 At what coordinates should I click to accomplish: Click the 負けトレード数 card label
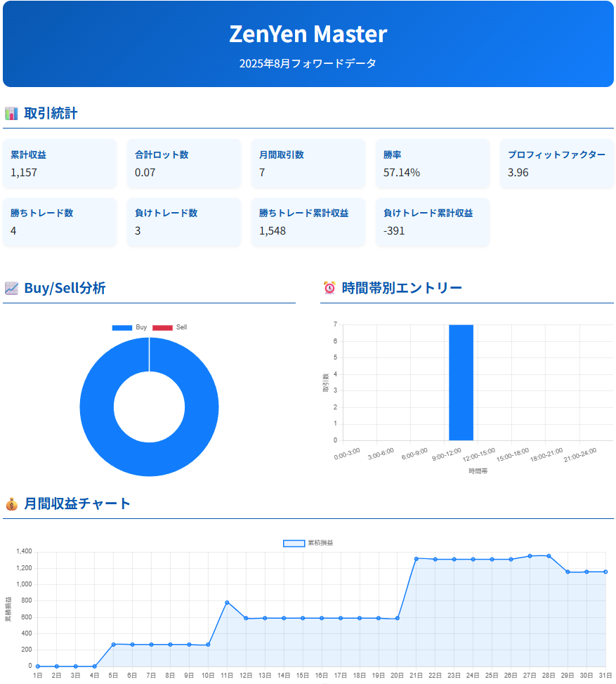166,213
